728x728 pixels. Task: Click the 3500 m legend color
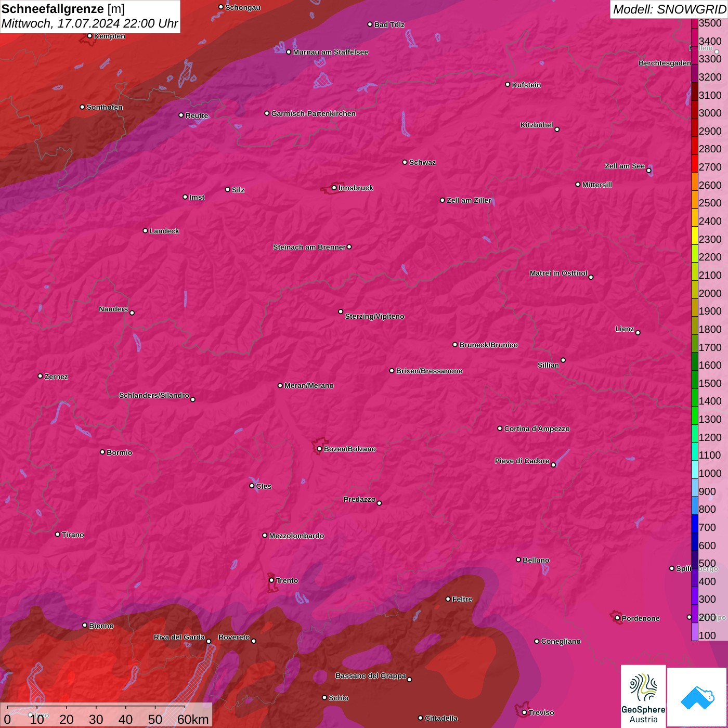click(695, 23)
